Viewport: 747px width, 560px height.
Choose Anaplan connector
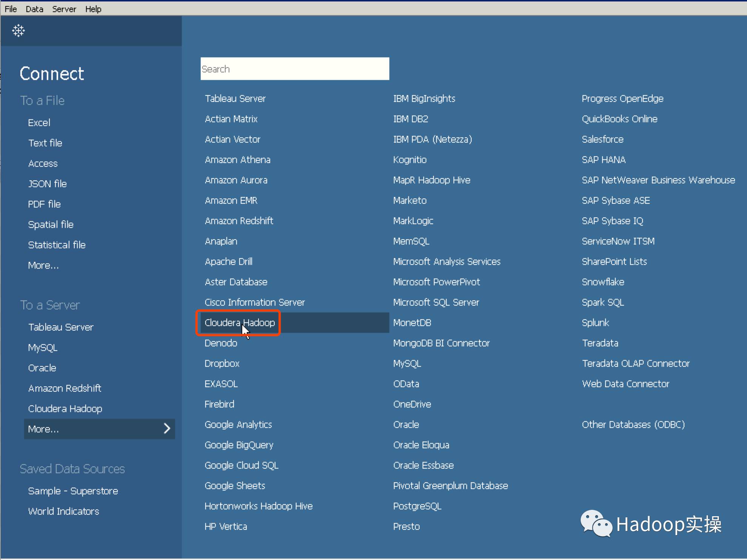221,241
